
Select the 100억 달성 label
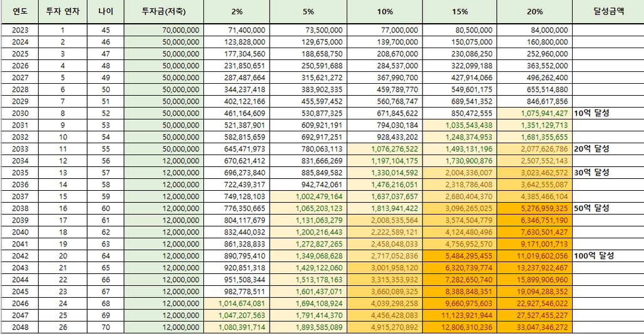[x=594, y=256]
